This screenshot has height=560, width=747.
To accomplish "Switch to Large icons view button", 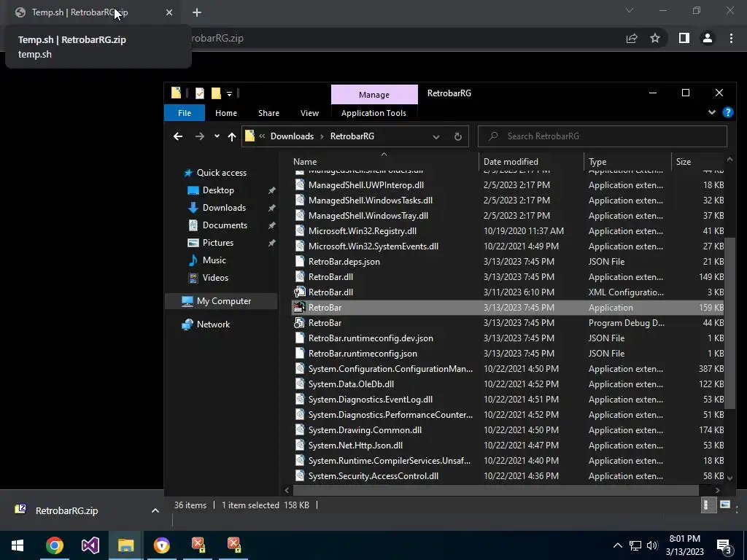I will click(725, 505).
